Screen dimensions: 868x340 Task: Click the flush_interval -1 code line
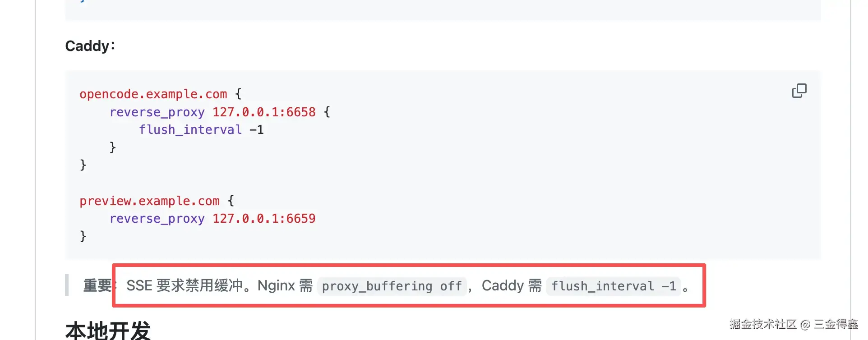pyautogui.click(x=201, y=130)
